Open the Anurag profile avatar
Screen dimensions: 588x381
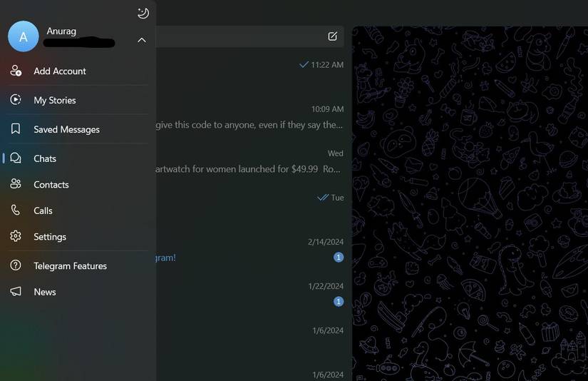24,36
